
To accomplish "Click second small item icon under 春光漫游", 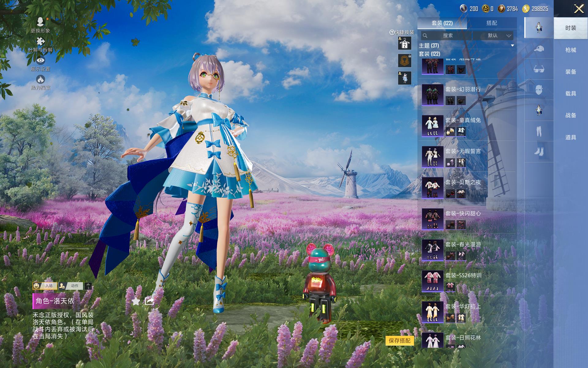I will (x=461, y=256).
